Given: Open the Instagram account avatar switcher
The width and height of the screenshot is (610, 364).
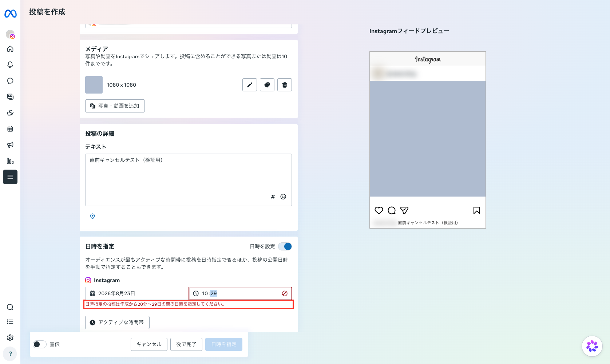Looking at the screenshot, I should click(10, 34).
